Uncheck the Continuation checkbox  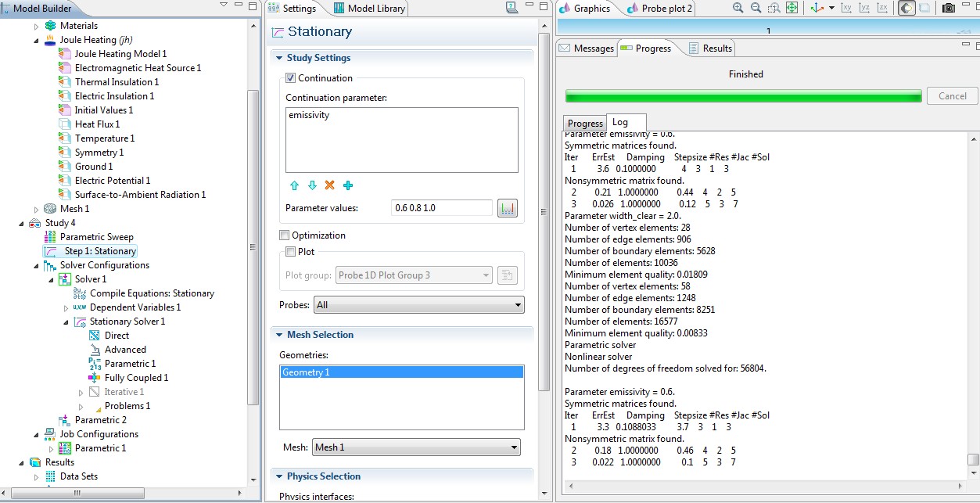pos(291,78)
